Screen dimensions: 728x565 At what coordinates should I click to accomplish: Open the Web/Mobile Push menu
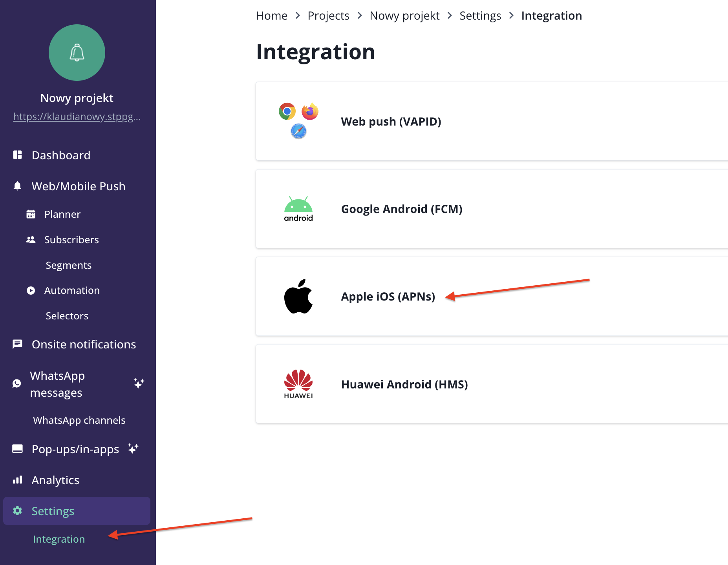pyautogui.click(x=78, y=186)
